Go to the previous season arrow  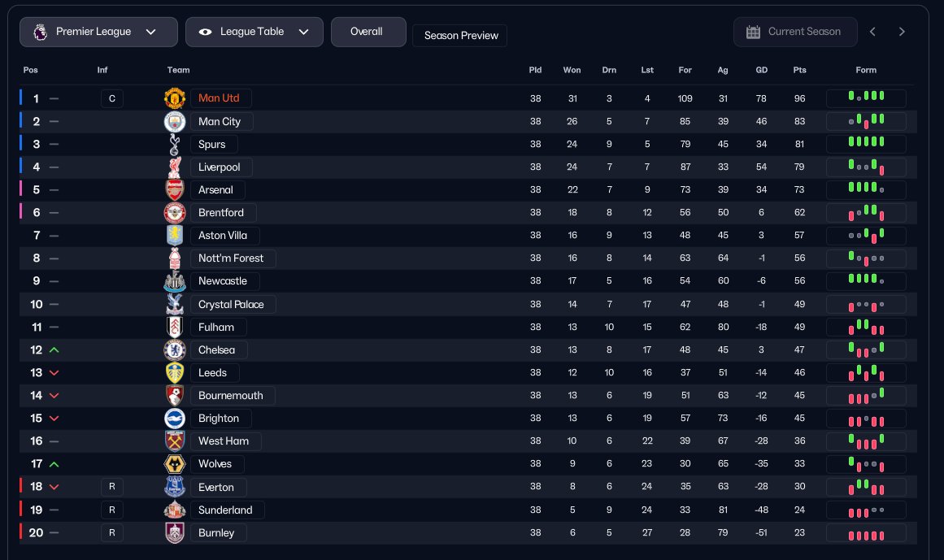[x=872, y=32]
